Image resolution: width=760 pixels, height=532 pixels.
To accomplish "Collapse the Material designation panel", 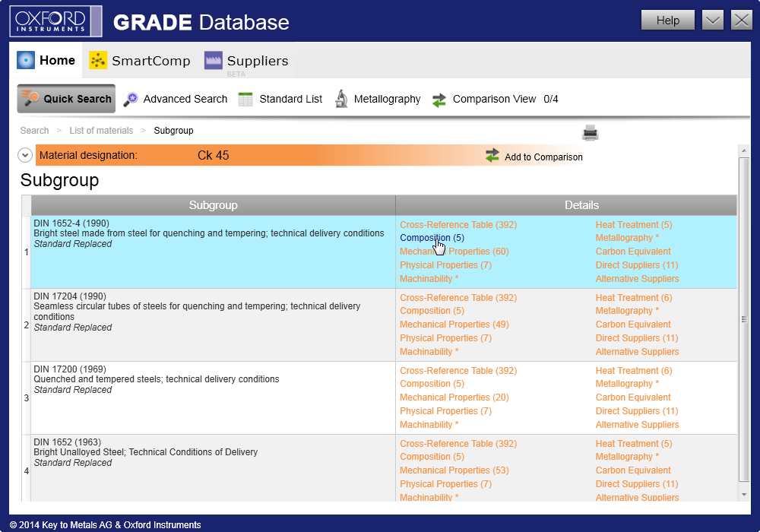I will [x=25, y=156].
